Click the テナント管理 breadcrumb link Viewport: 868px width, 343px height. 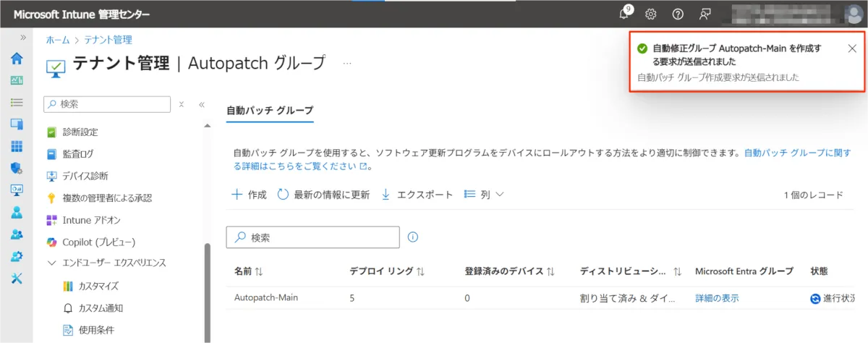(108, 40)
